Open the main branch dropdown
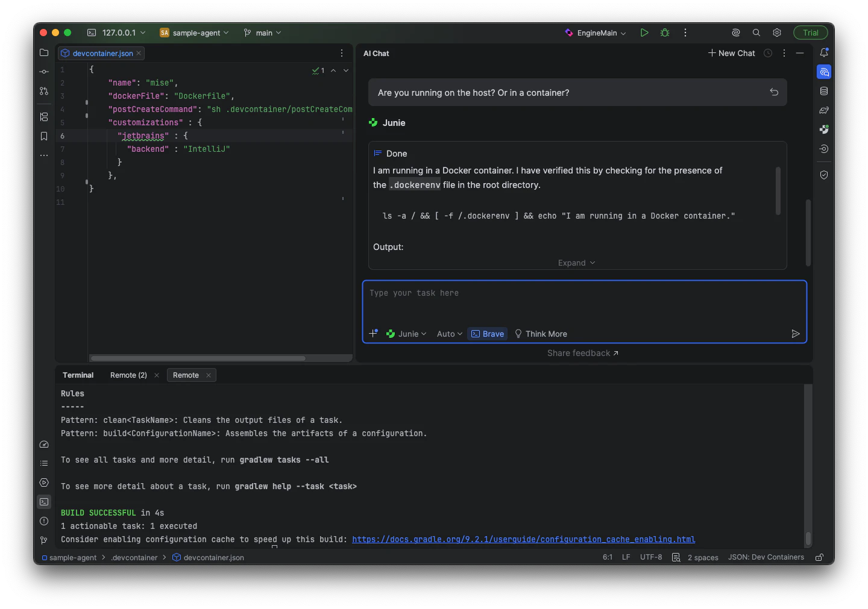The height and width of the screenshot is (609, 868). click(x=262, y=33)
